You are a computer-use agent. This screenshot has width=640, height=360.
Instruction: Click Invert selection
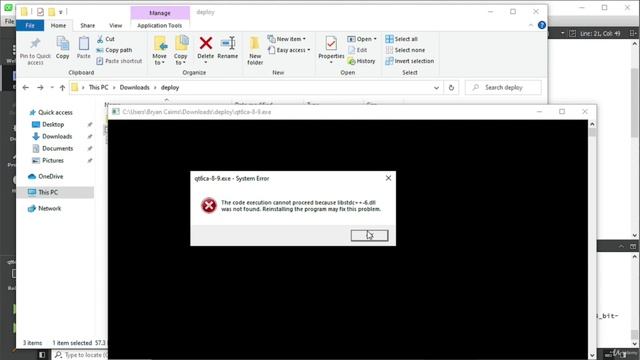[x=409, y=61]
